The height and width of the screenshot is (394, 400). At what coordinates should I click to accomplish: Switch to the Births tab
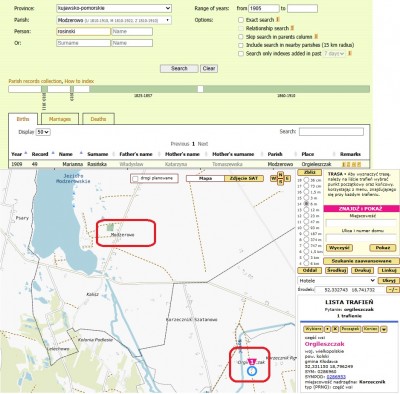(23, 119)
